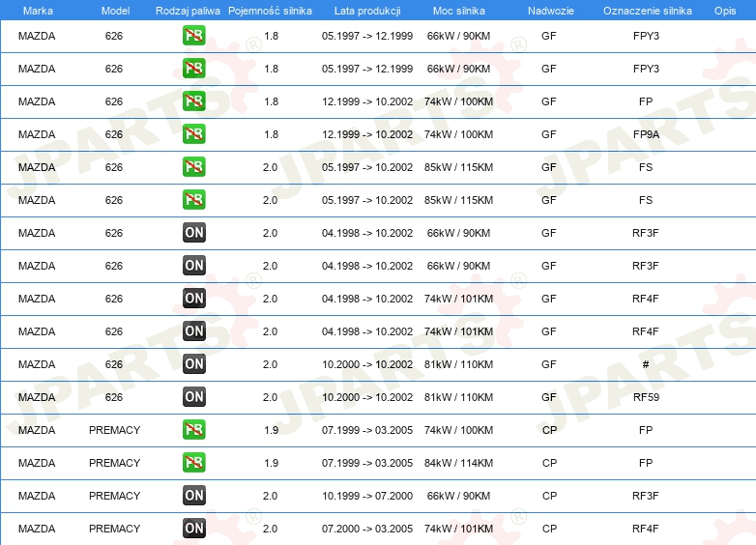
Task: Select body GF in the RF59 row
Action: coord(549,397)
